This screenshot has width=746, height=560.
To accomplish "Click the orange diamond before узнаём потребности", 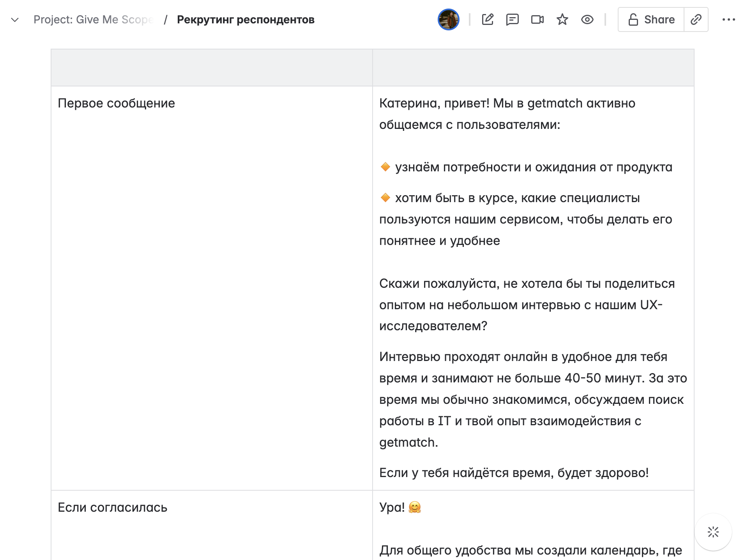I will click(385, 167).
